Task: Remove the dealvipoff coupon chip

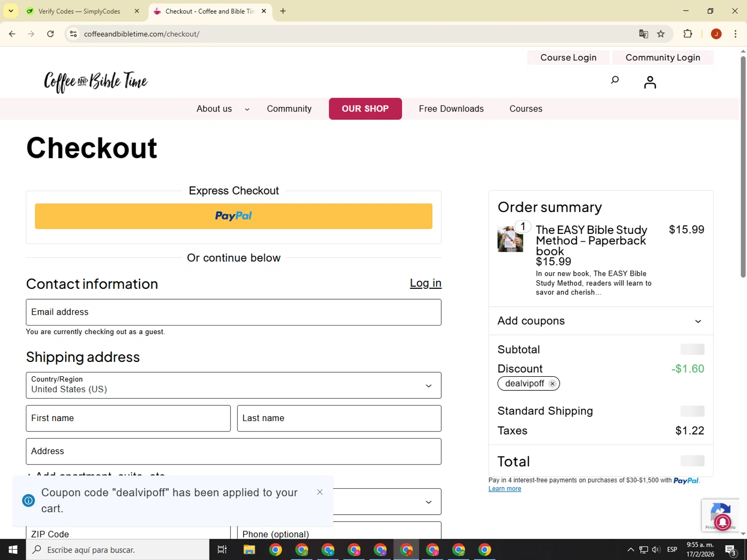Action: coord(552,384)
